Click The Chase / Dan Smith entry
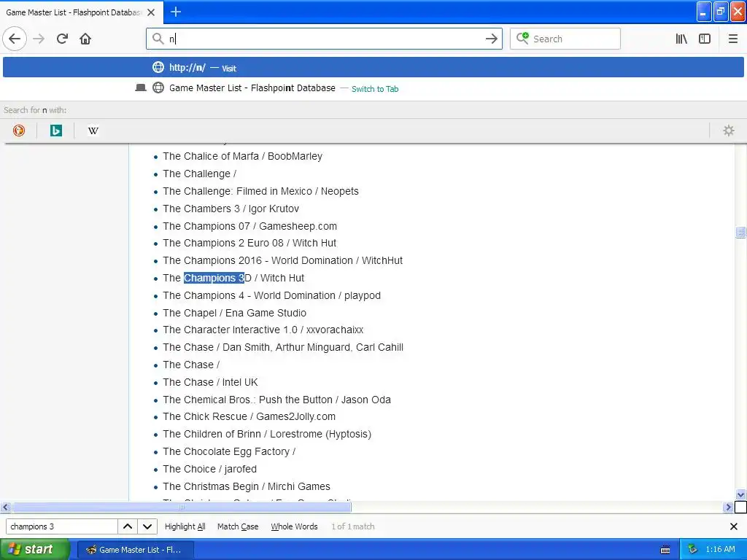747x560 pixels. click(283, 347)
